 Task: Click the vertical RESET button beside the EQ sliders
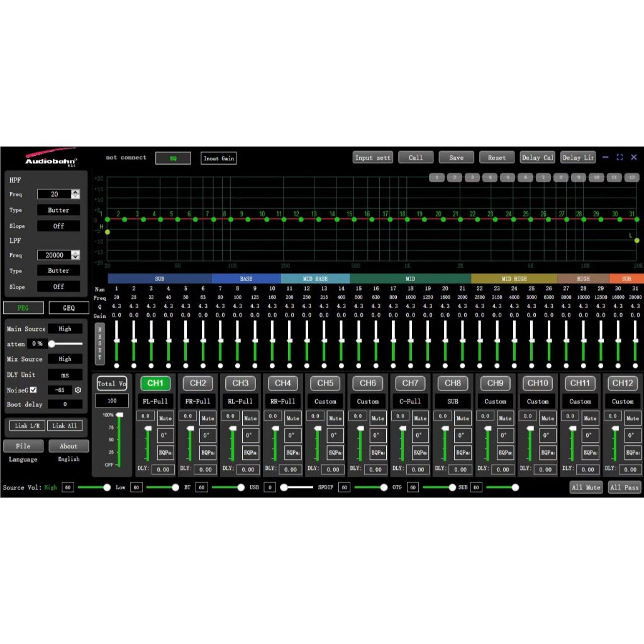pos(99,343)
